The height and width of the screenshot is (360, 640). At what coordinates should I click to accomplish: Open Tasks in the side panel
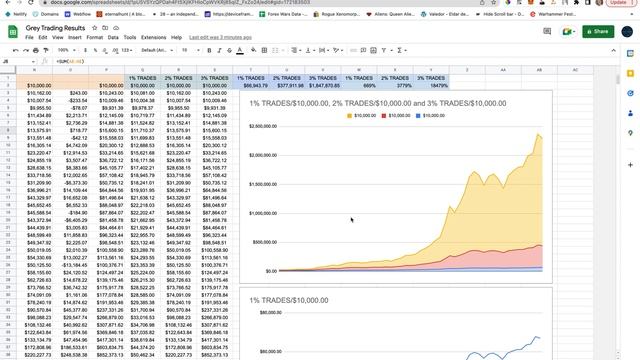point(630,93)
